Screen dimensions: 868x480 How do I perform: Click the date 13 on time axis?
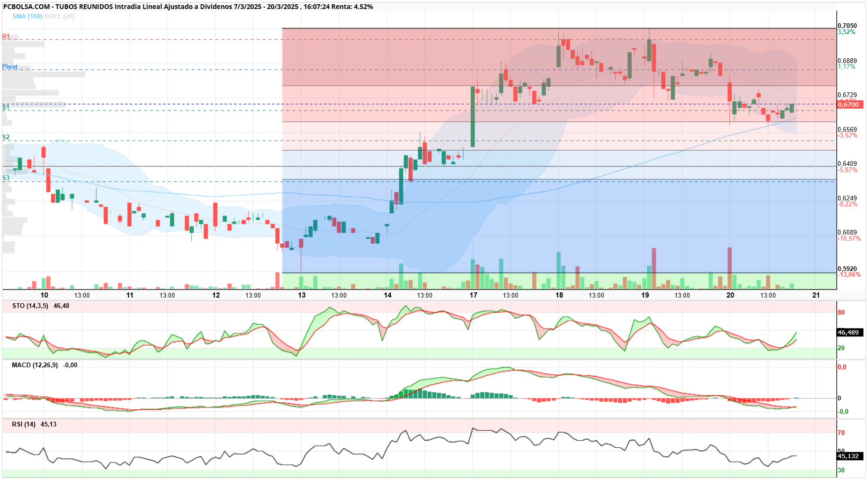tap(302, 295)
